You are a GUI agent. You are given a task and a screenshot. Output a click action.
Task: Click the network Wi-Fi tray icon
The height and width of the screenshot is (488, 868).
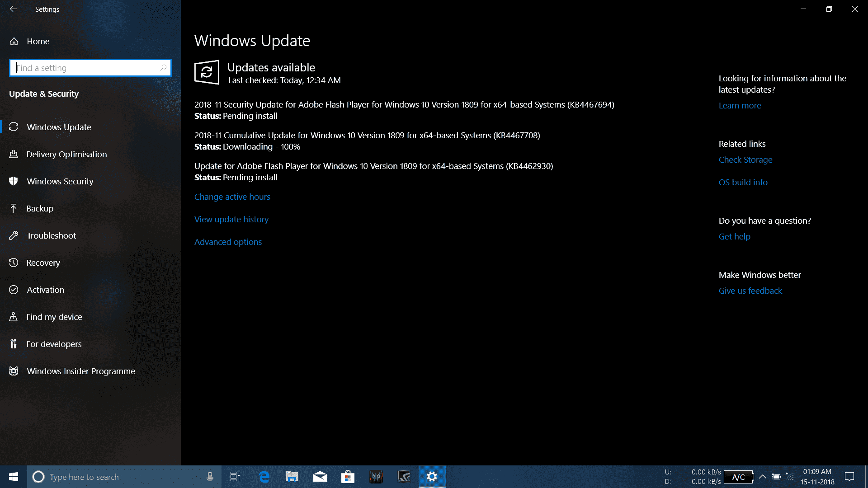(x=790, y=477)
